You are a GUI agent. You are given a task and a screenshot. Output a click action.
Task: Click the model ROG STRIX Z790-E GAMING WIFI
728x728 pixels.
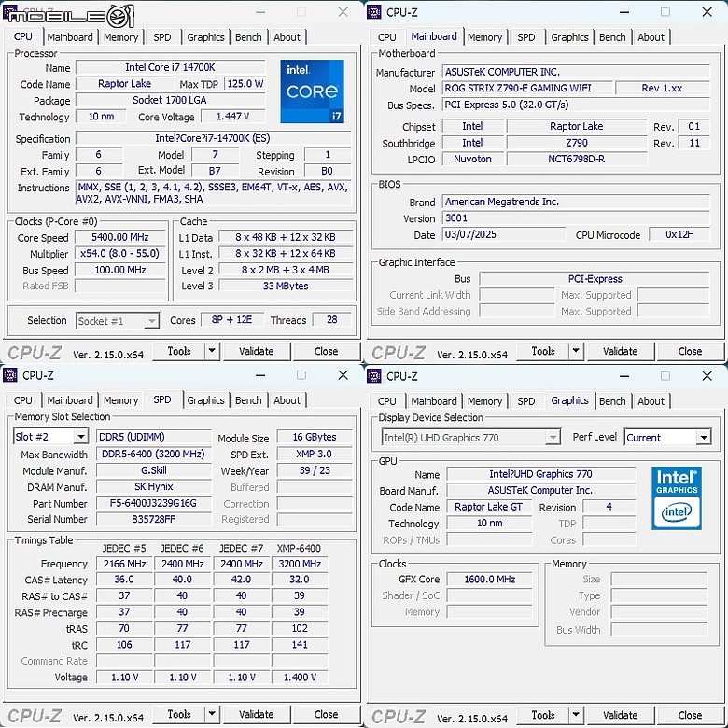527,89
